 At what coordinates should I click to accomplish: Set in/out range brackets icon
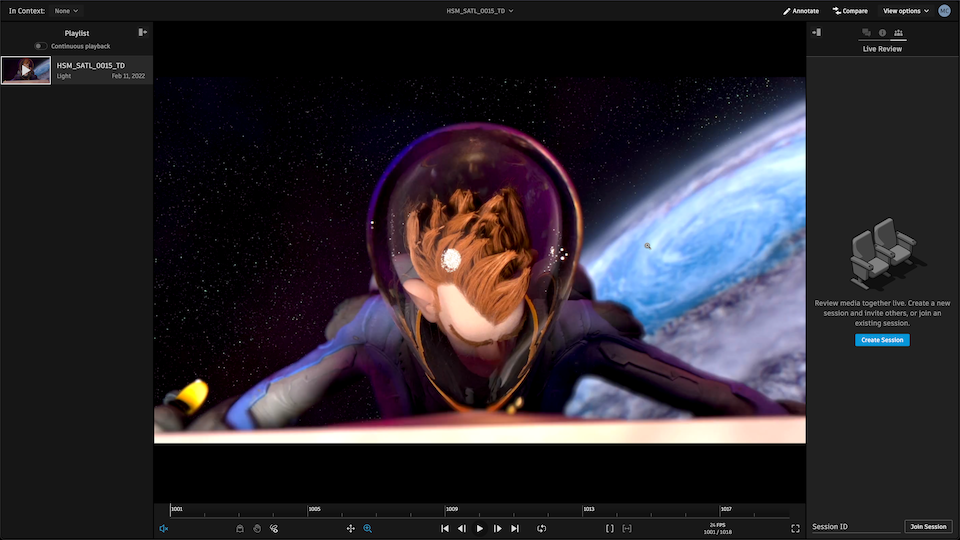(610, 528)
